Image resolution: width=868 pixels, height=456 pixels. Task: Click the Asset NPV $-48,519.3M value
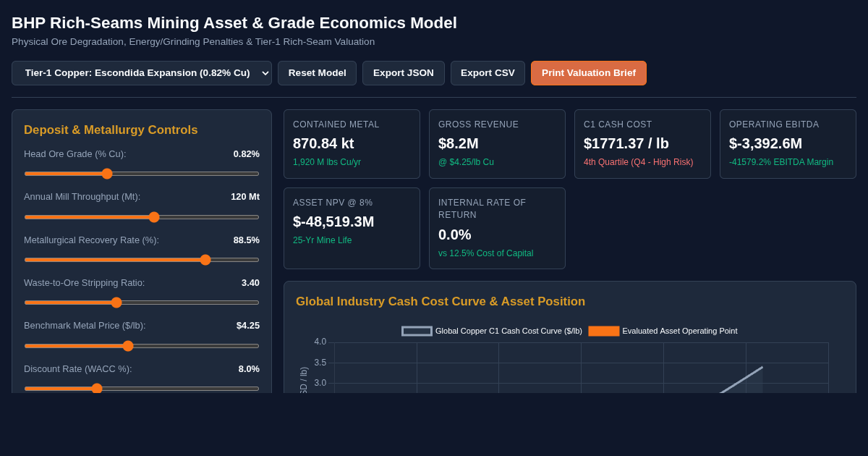click(x=333, y=221)
